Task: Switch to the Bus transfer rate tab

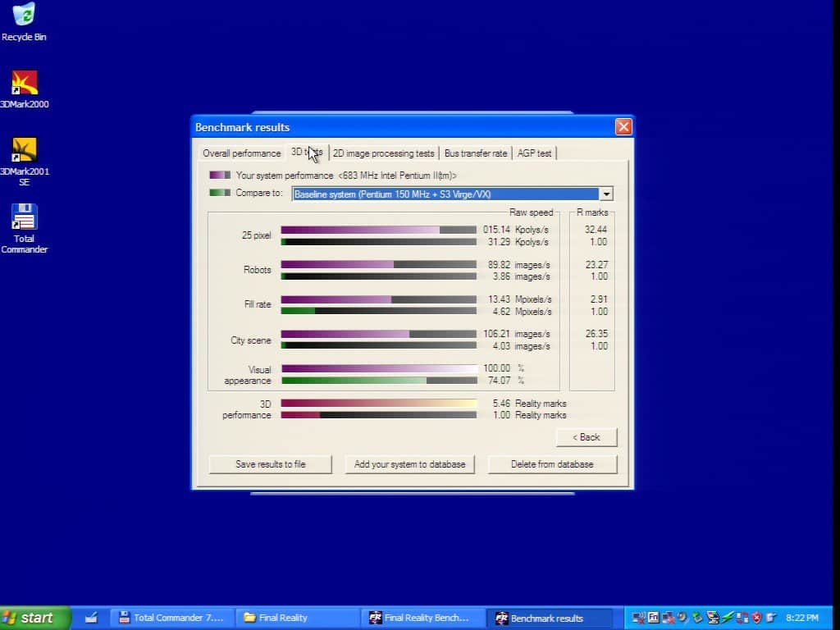Action: pyautogui.click(x=476, y=153)
